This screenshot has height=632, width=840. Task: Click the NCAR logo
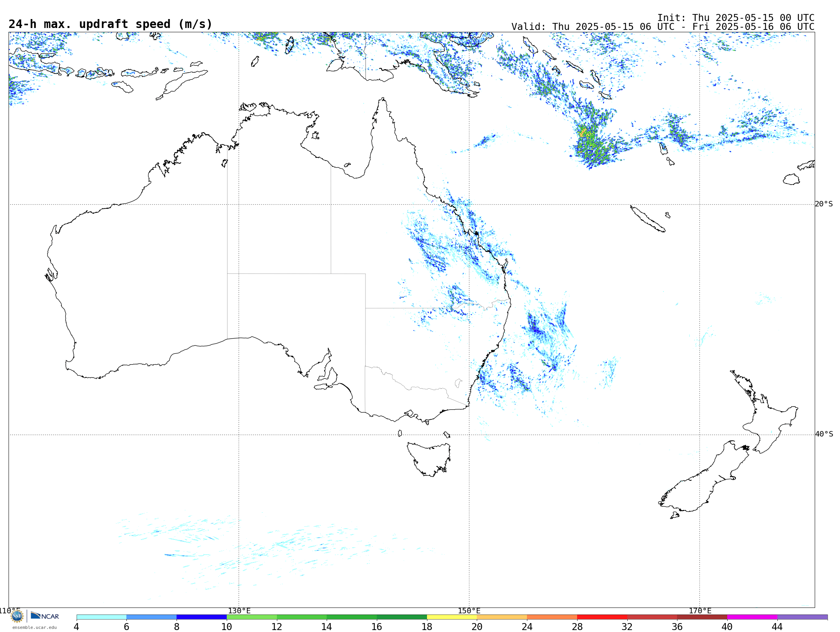[45, 616]
